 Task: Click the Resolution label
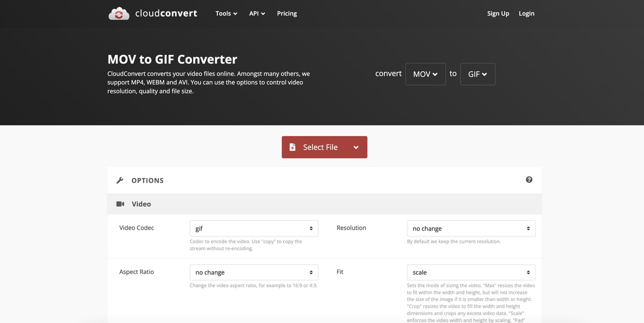[351, 228]
